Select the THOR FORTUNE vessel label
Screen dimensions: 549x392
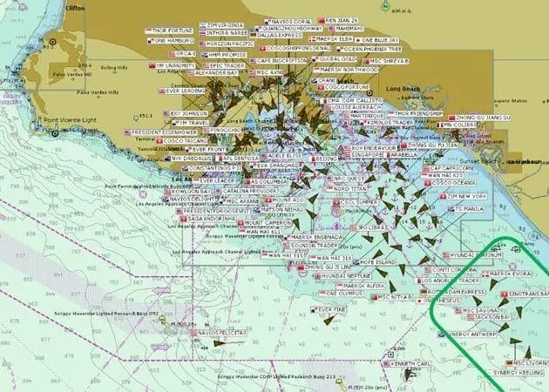[169, 30]
